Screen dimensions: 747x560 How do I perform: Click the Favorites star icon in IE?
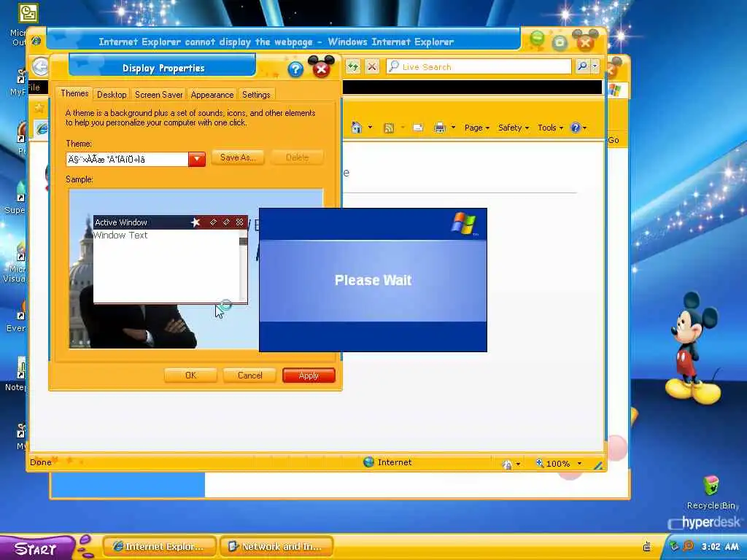click(39, 108)
